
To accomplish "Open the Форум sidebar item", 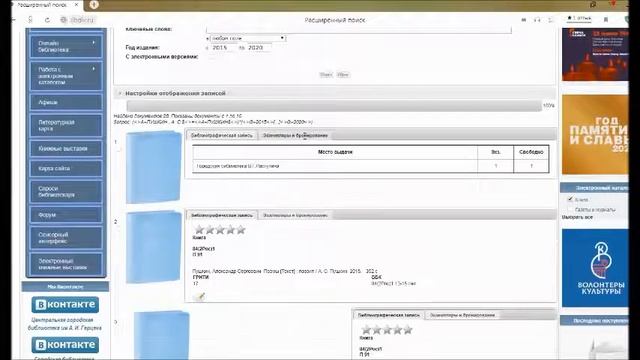I will coord(66,215).
